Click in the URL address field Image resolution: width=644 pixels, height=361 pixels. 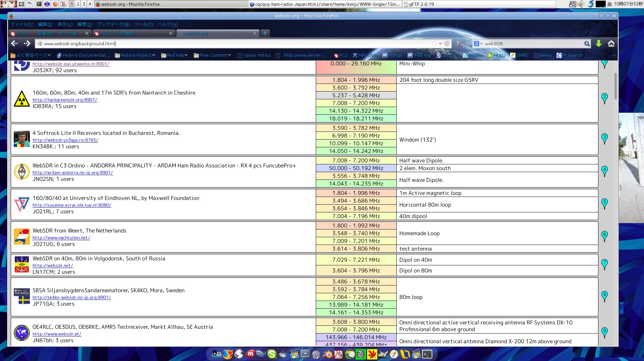[x=235, y=44]
